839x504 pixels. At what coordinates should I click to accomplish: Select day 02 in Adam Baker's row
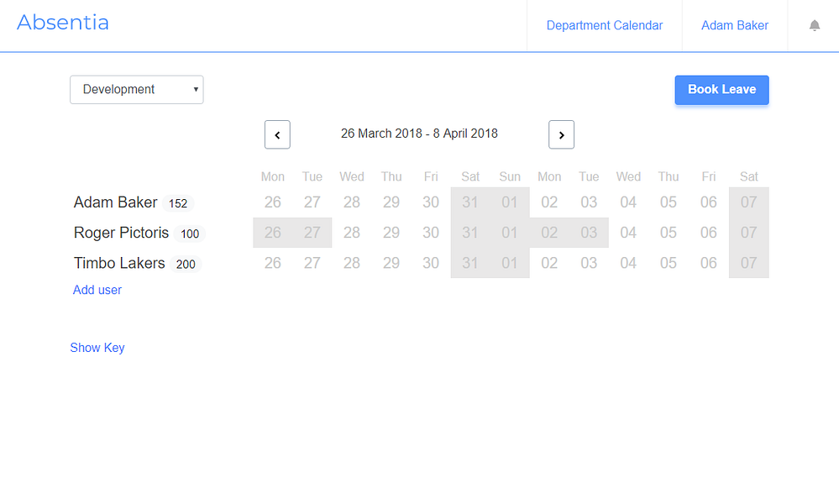click(549, 202)
